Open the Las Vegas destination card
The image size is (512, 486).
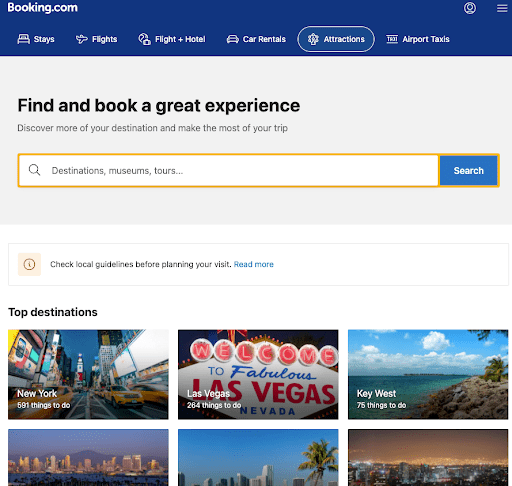tap(258, 374)
